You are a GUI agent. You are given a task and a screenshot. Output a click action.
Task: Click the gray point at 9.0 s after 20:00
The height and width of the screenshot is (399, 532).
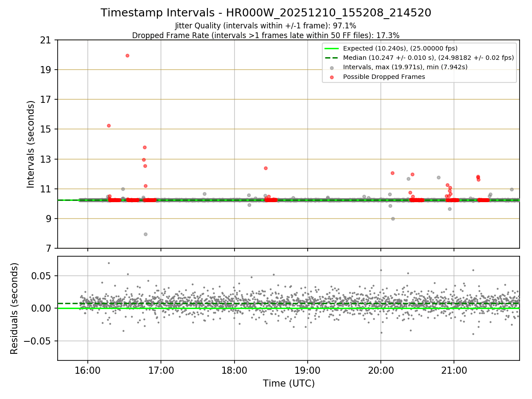pos(393,219)
